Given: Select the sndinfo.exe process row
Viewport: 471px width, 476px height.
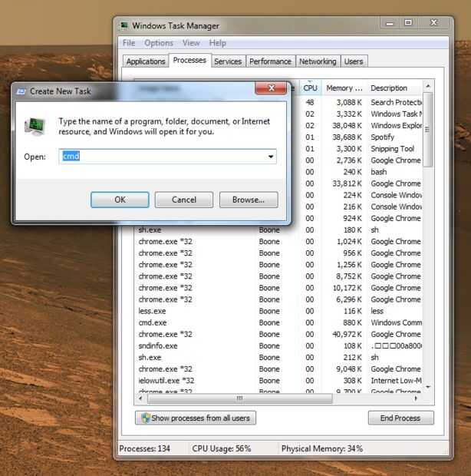Looking at the screenshot, I should [278, 345].
